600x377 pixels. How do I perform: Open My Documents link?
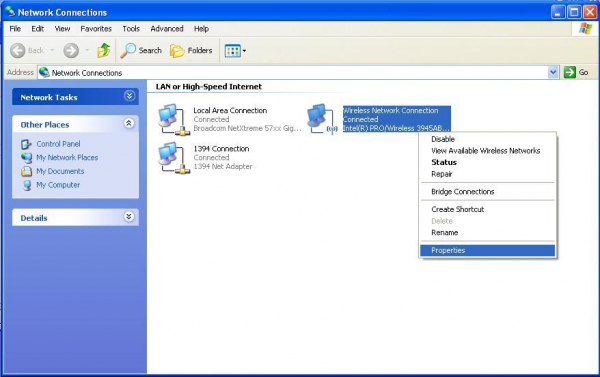(x=60, y=171)
